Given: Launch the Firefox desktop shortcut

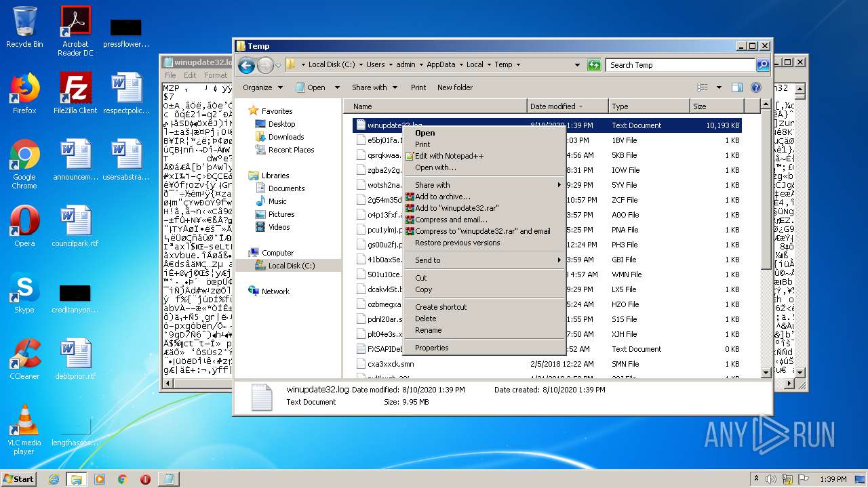Looking at the screenshot, I should [24, 94].
